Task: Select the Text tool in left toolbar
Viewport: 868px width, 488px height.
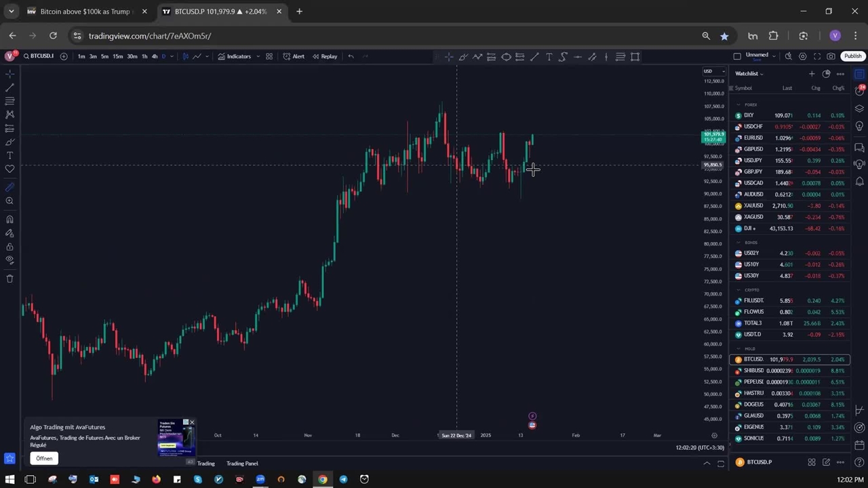Action: pos(9,155)
